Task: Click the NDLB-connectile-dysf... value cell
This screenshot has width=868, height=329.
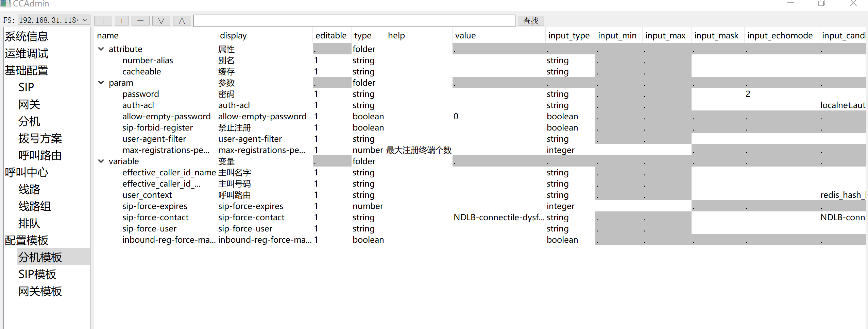Action: [499, 218]
